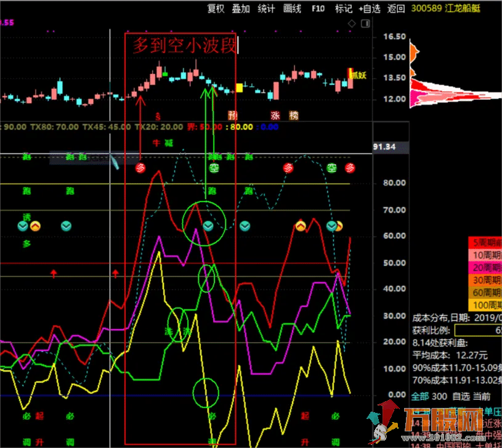Click the diamond icon above chart
The image size is (502, 448).
(352, 23)
